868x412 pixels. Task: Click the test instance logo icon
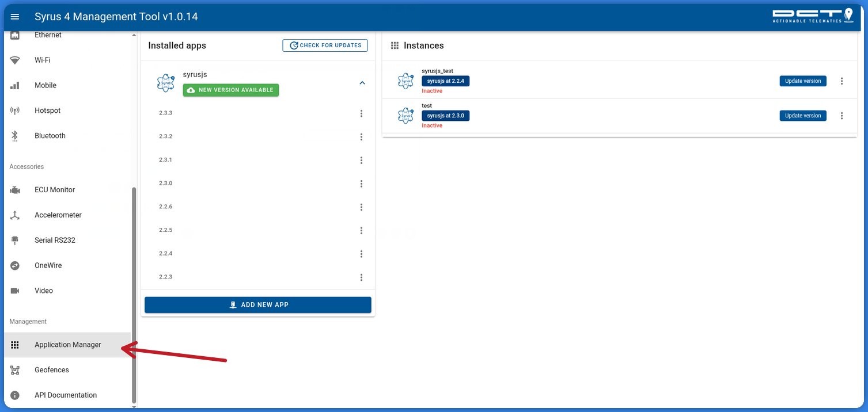coord(406,116)
